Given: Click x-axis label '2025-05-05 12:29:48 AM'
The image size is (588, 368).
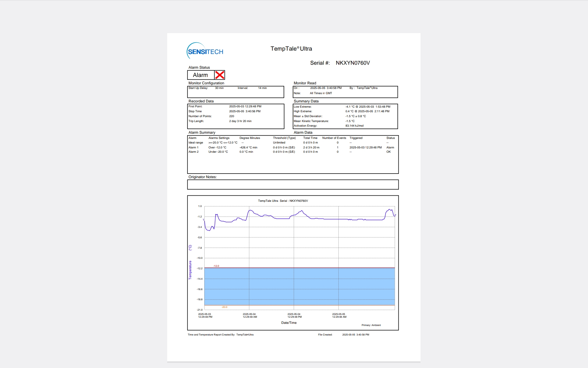Looking at the screenshot, I should tap(339, 316).
